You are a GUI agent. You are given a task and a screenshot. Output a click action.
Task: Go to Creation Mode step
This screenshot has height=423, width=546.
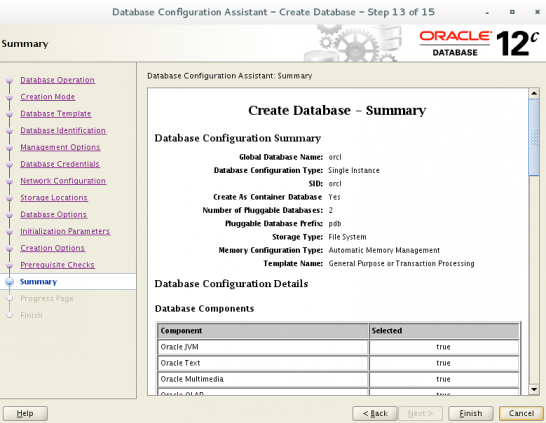(x=48, y=97)
